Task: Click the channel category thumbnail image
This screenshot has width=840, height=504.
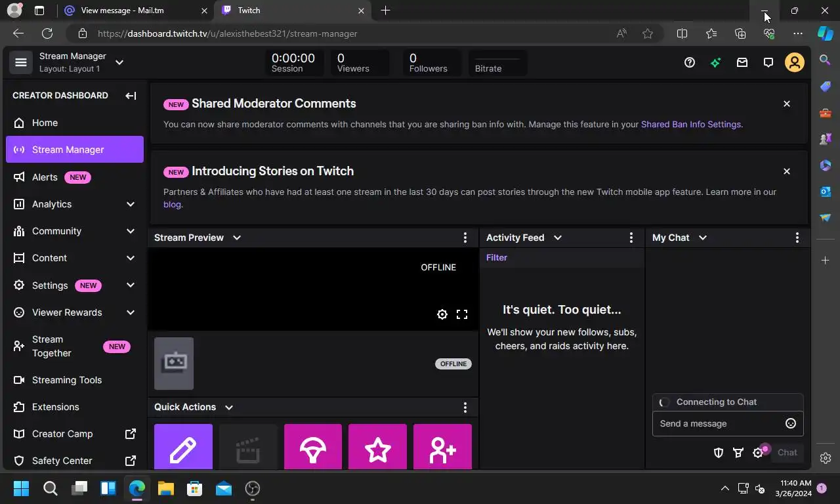Action: click(x=174, y=364)
